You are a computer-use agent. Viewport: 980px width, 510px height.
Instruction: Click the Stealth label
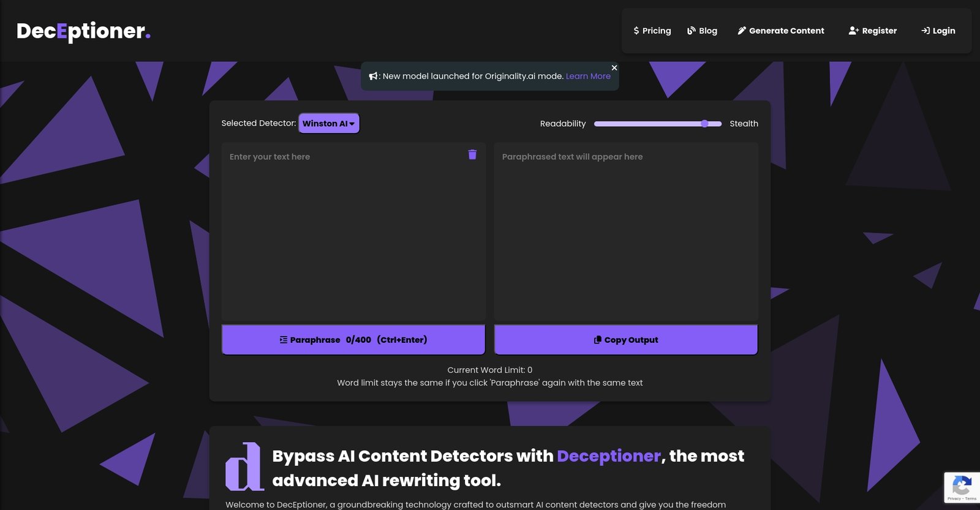click(x=744, y=124)
